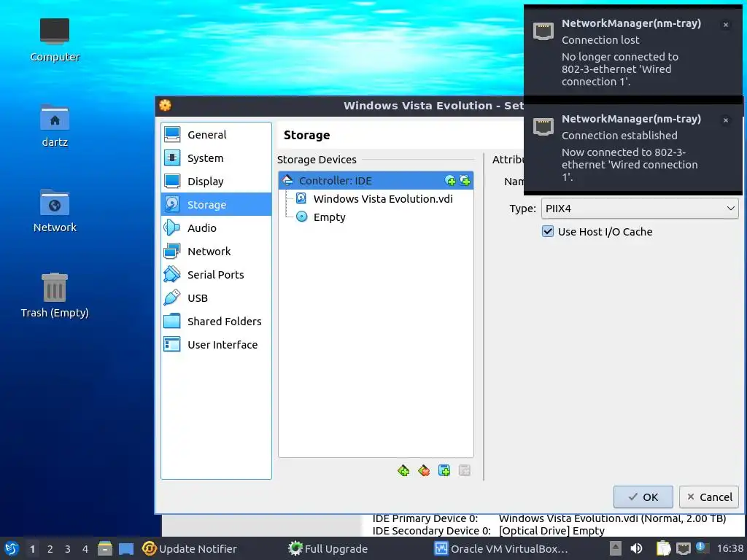
Task: Open the clipboard manager tray icon
Action: click(x=664, y=548)
